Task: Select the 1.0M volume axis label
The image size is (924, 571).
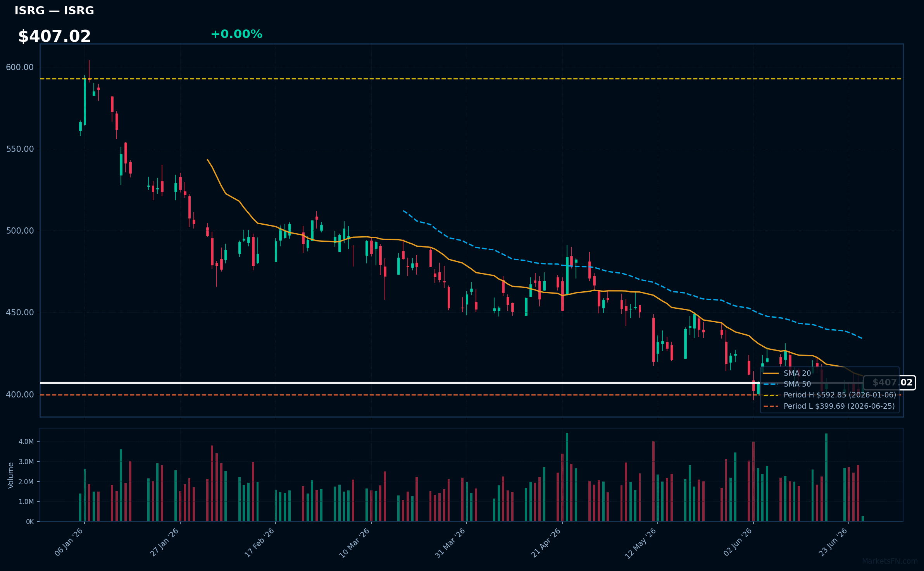Action: click(x=26, y=501)
